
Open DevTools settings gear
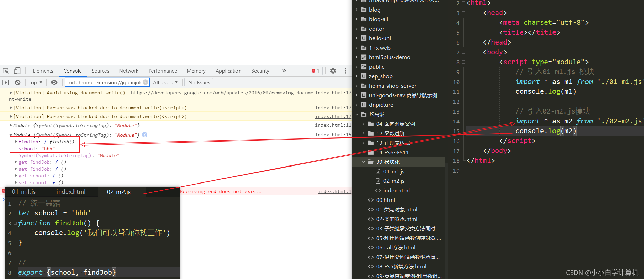coord(333,71)
